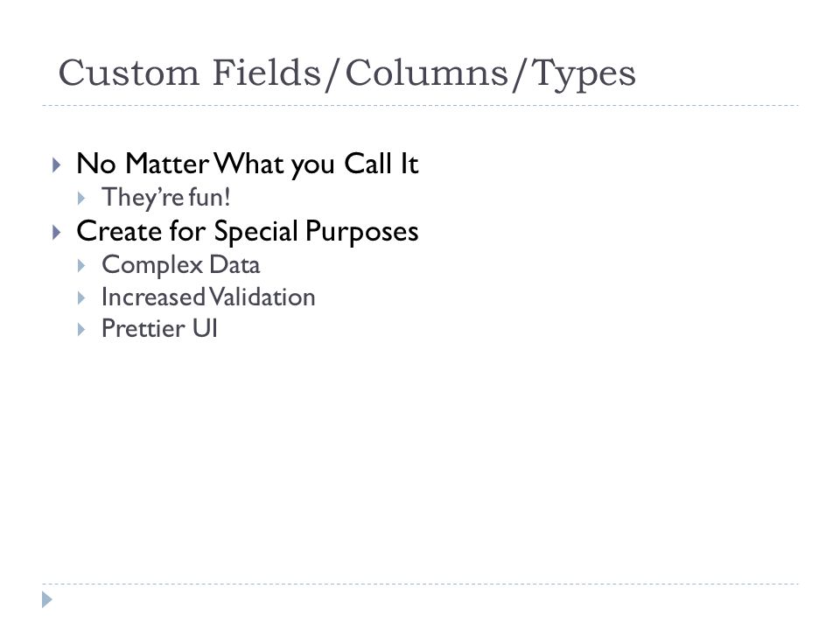This screenshot has height=630, width=840.
Task: Click arrow bullet beside Increased Validation
Action: pos(81,297)
